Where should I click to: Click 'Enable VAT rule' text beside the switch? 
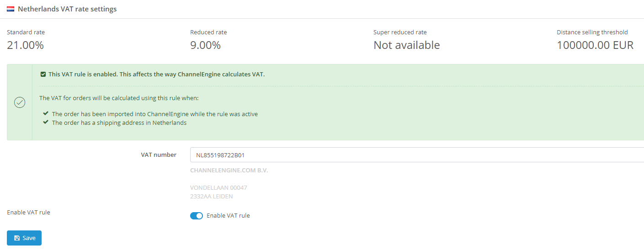(x=228, y=216)
